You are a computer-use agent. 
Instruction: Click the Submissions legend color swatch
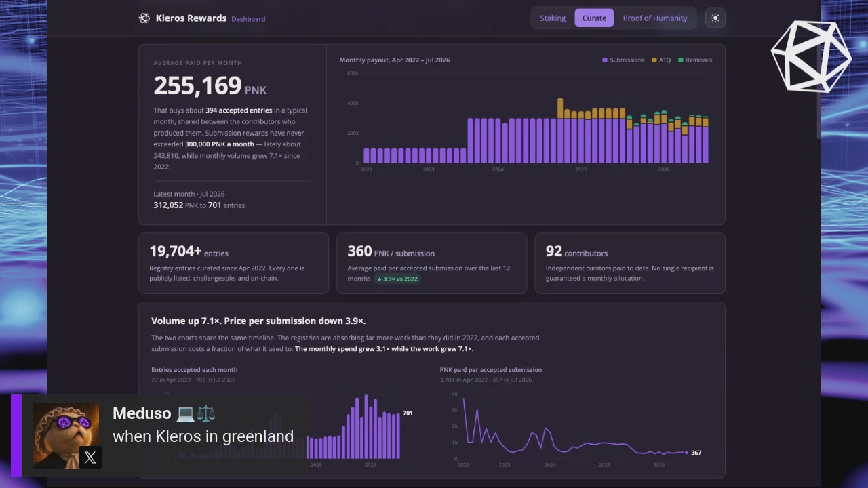tap(605, 60)
